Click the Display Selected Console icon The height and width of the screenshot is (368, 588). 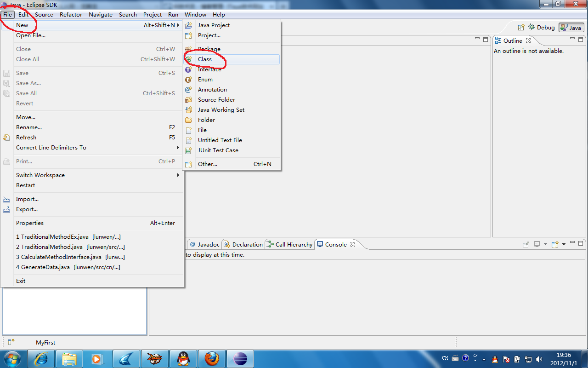click(x=537, y=244)
